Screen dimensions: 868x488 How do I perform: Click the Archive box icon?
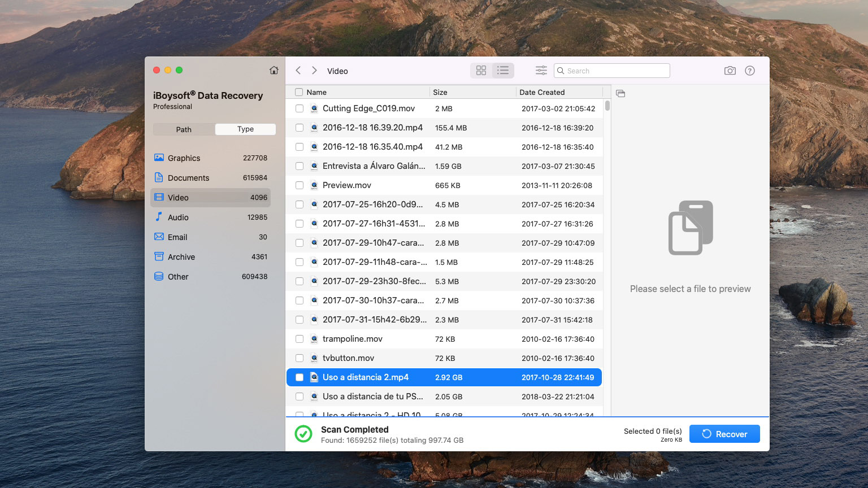(x=159, y=256)
